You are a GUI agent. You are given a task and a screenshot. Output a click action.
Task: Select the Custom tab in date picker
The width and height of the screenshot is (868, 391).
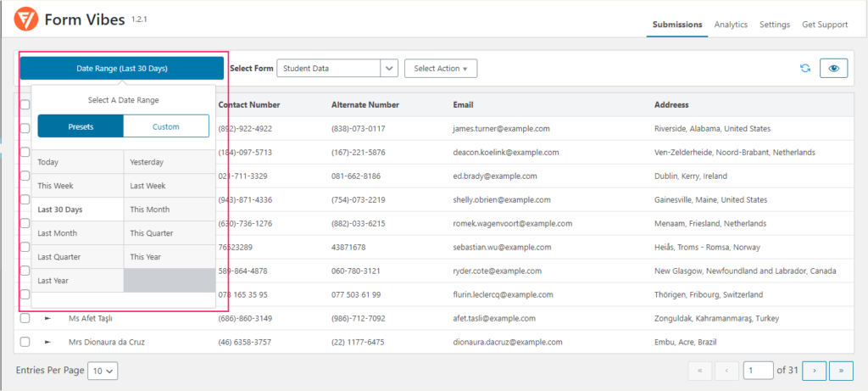pos(166,126)
